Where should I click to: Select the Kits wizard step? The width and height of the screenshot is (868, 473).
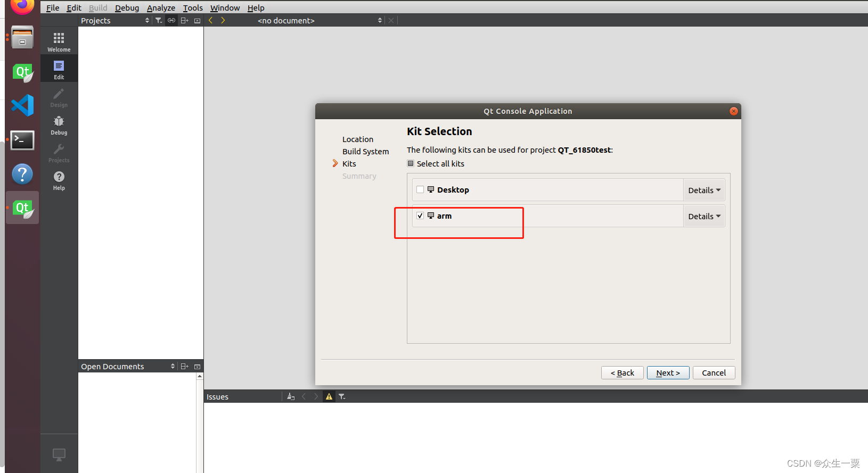[349, 163]
